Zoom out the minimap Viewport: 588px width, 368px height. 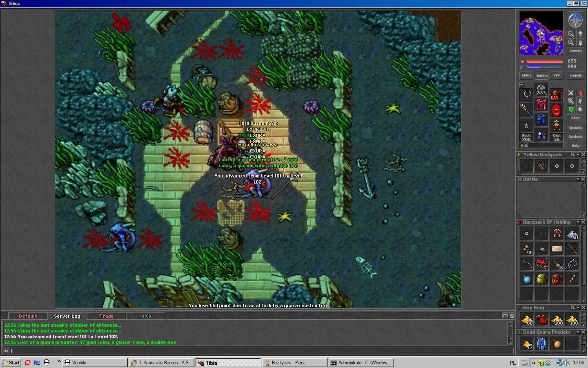571,34
